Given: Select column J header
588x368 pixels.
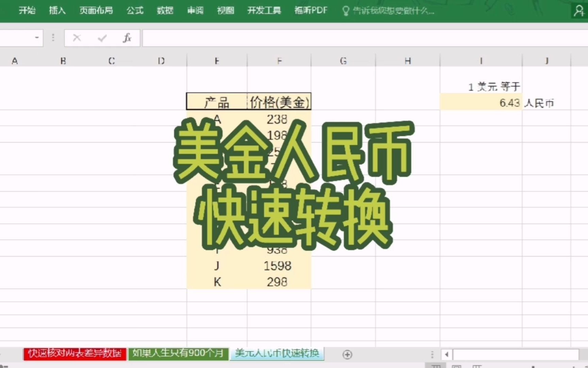Looking at the screenshot, I should 546,61.
